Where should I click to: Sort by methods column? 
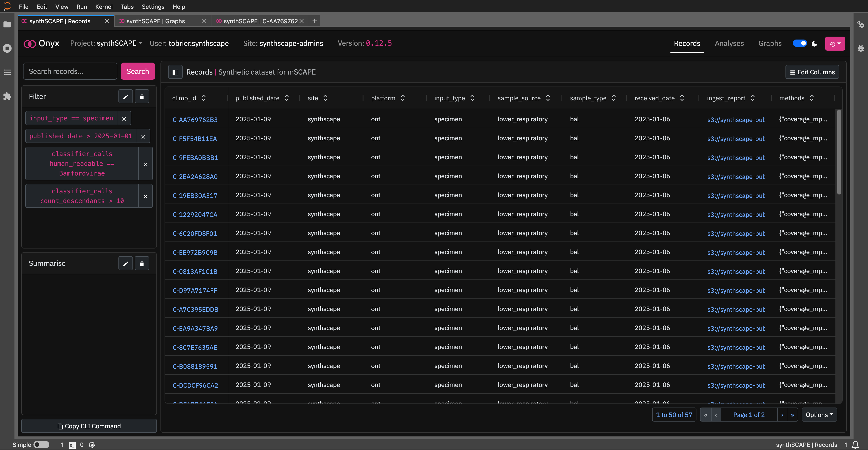(x=812, y=98)
